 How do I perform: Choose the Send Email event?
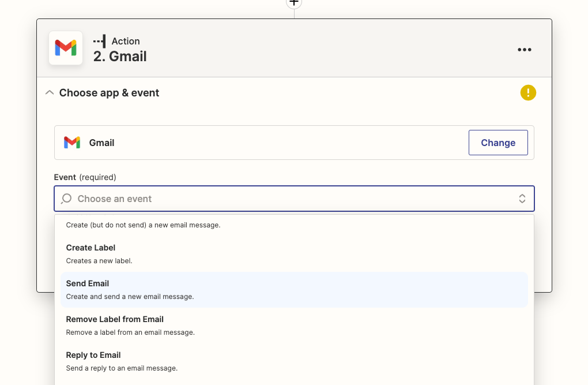click(x=294, y=290)
